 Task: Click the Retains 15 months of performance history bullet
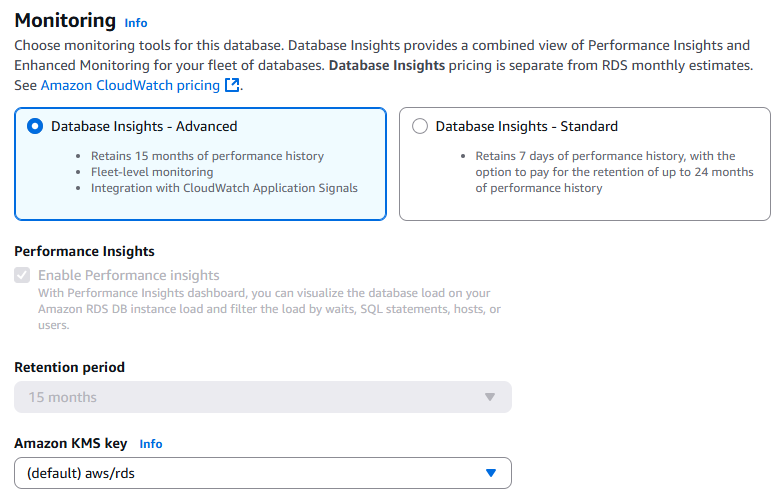coord(207,156)
